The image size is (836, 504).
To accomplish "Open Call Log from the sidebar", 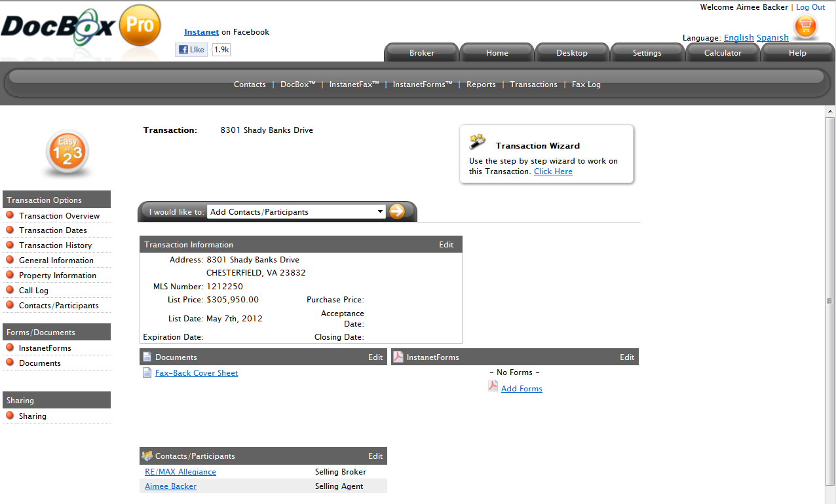I will pos(33,291).
